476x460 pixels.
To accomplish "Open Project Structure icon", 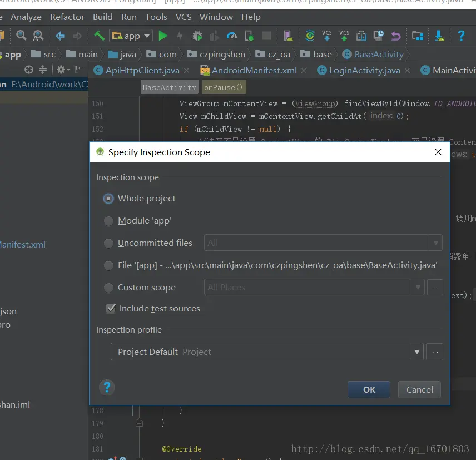I will point(418,36).
